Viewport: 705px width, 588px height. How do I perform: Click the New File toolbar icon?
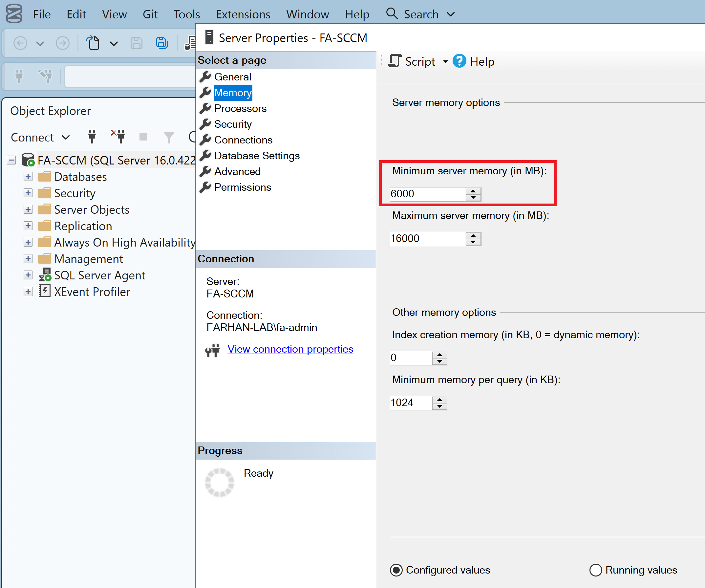pyautogui.click(x=93, y=43)
